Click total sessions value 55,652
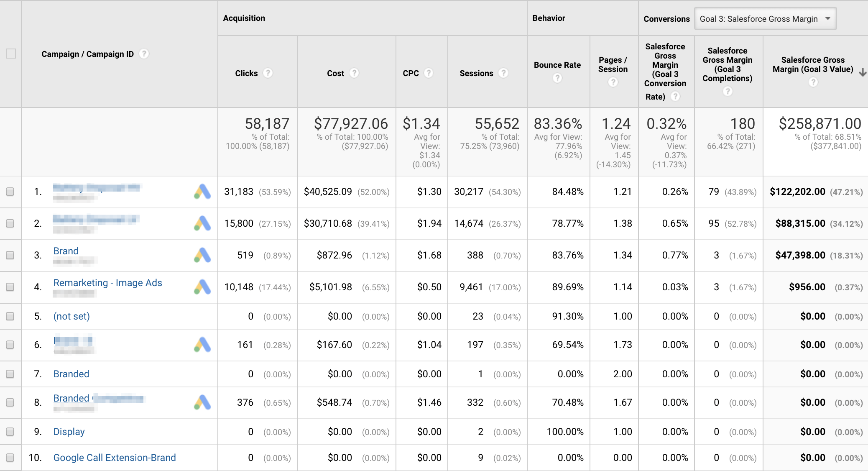 (x=497, y=123)
